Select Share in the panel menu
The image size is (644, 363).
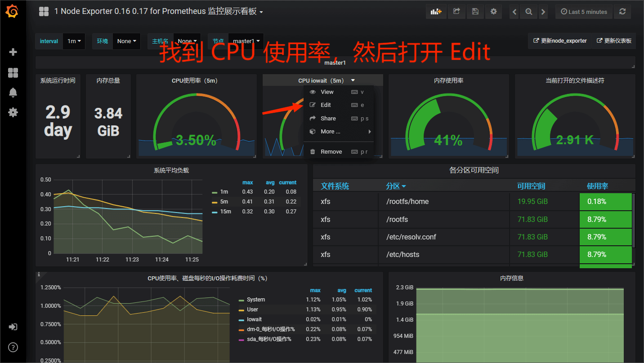[338, 118]
